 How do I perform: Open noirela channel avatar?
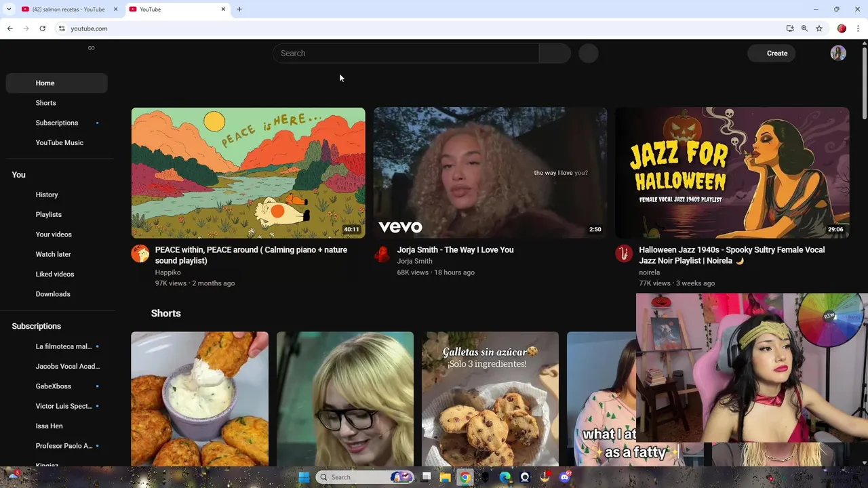pyautogui.click(x=624, y=253)
